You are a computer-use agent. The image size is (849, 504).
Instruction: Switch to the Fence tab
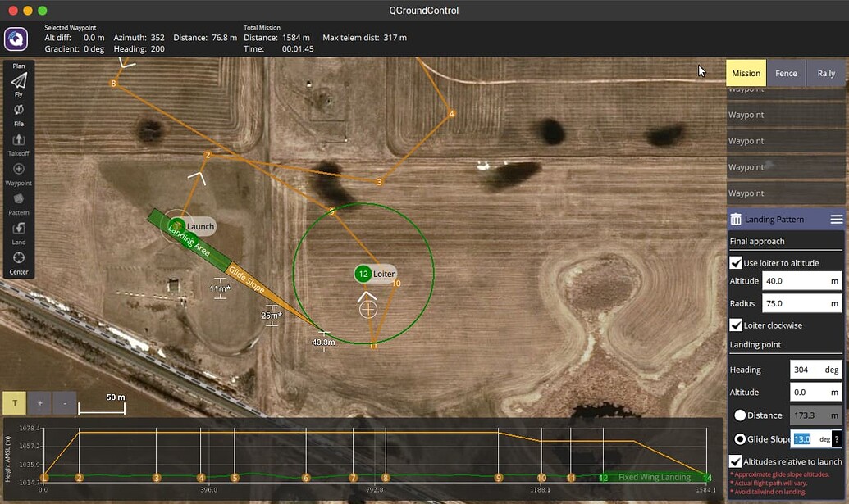coord(786,73)
